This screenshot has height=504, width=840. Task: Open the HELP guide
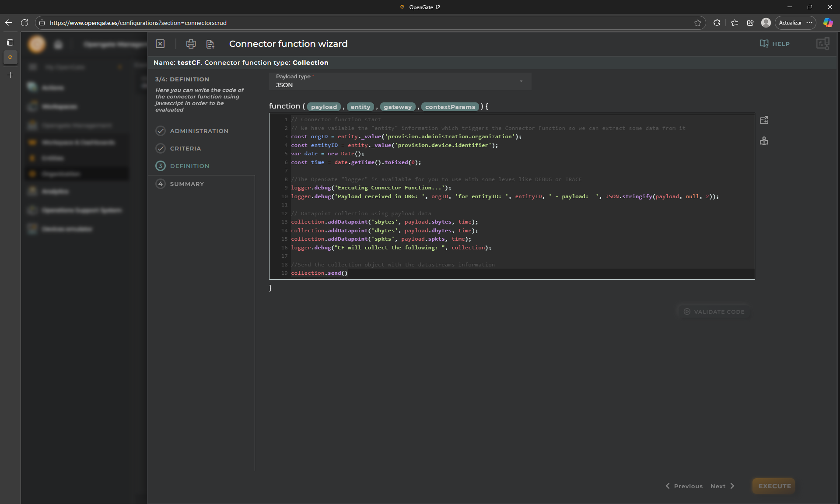pyautogui.click(x=775, y=44)
